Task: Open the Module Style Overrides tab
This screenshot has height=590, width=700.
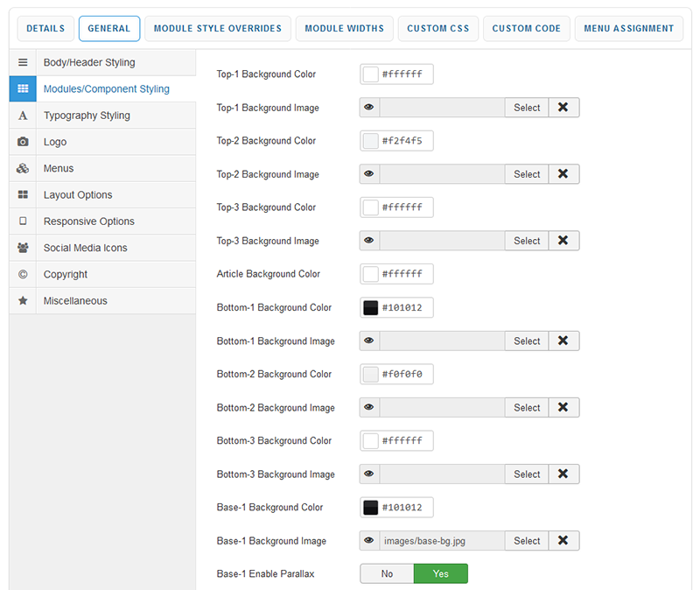Action: tap(218, 29)
